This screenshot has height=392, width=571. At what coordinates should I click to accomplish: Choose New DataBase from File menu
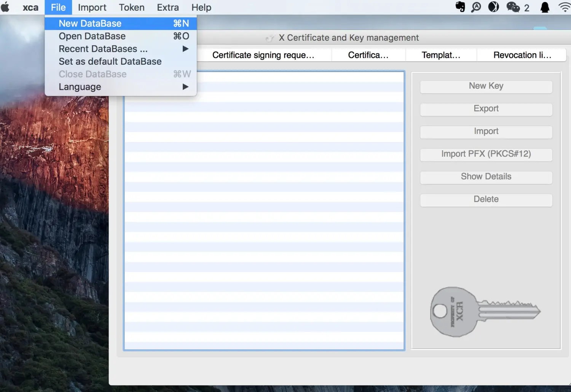click(x=121, y=24)
